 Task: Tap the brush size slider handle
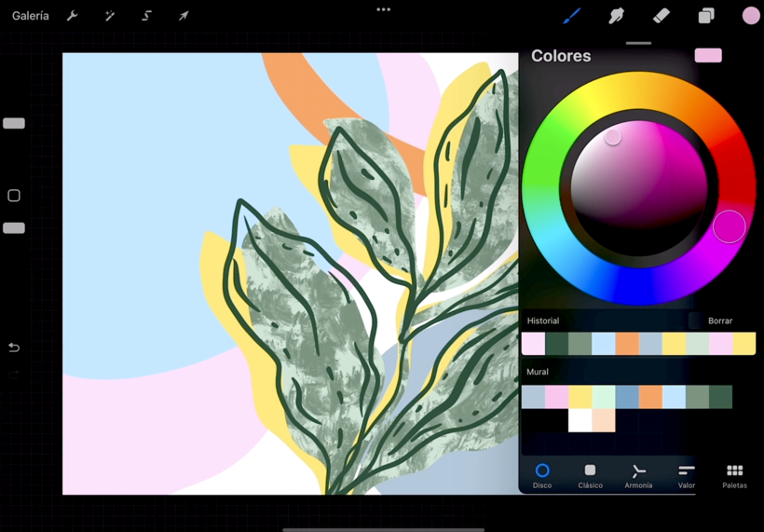14,123
